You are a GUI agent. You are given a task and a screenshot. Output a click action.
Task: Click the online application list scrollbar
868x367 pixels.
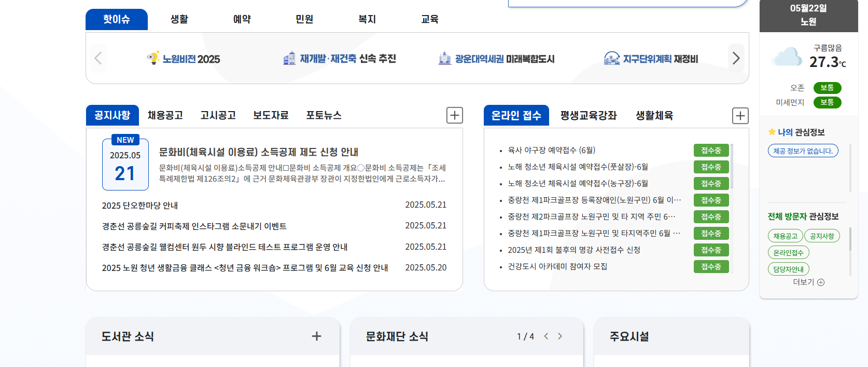[x=732, y=166]
